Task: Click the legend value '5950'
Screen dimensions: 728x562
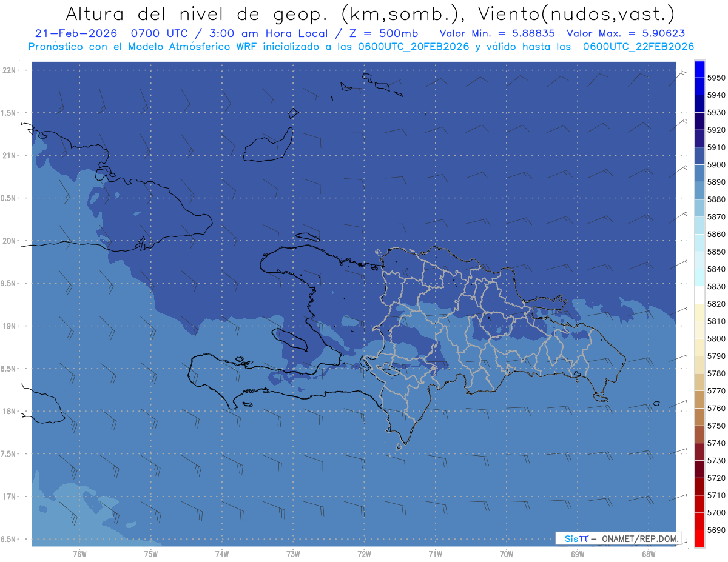Action: click(716, 78)
